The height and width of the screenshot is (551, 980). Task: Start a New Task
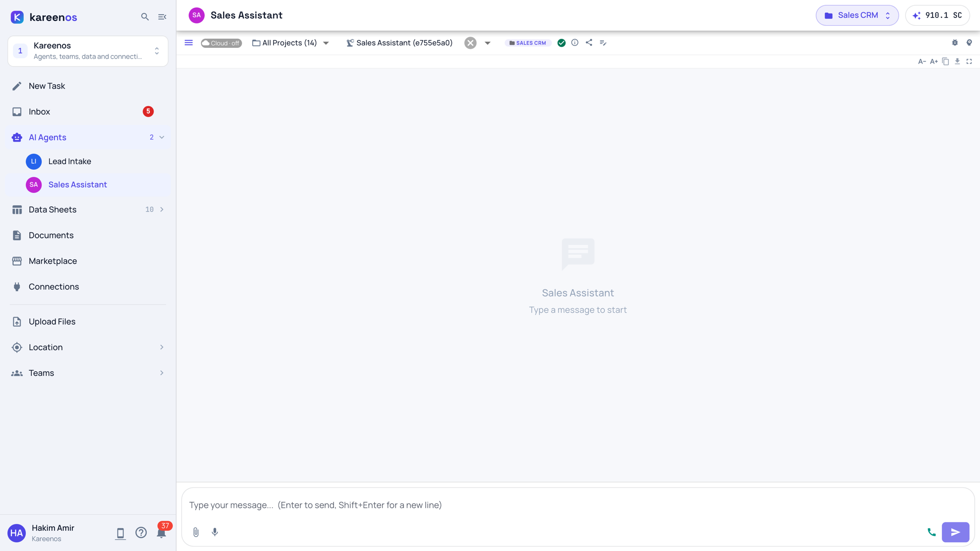(88, 86)
